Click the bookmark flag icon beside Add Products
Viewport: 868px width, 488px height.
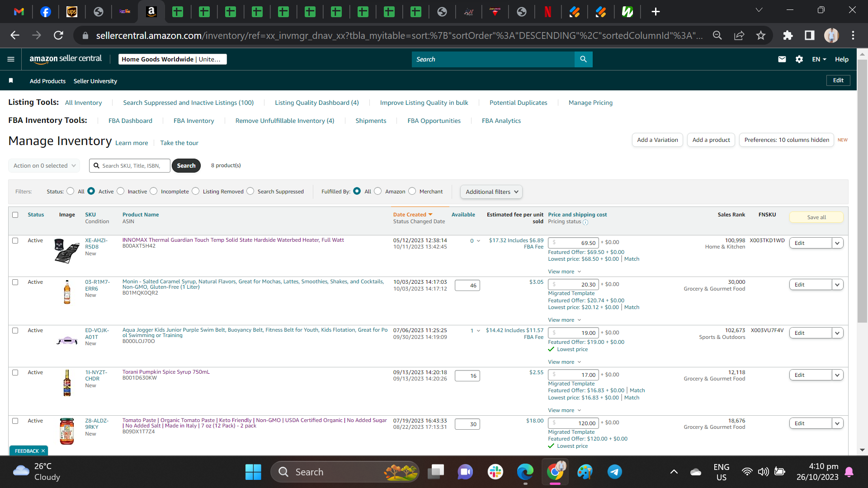click(x=11, y=81)
